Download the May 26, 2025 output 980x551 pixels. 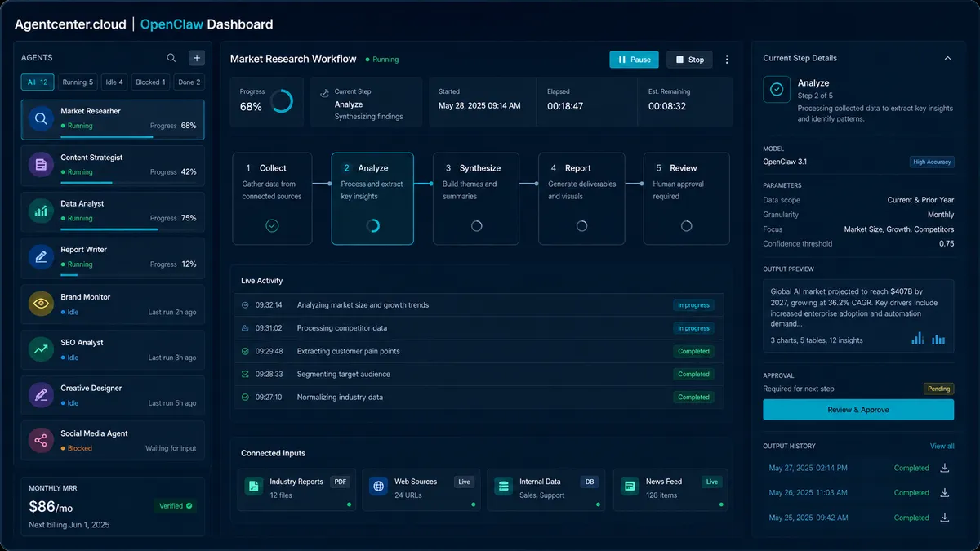coord(945,492)
